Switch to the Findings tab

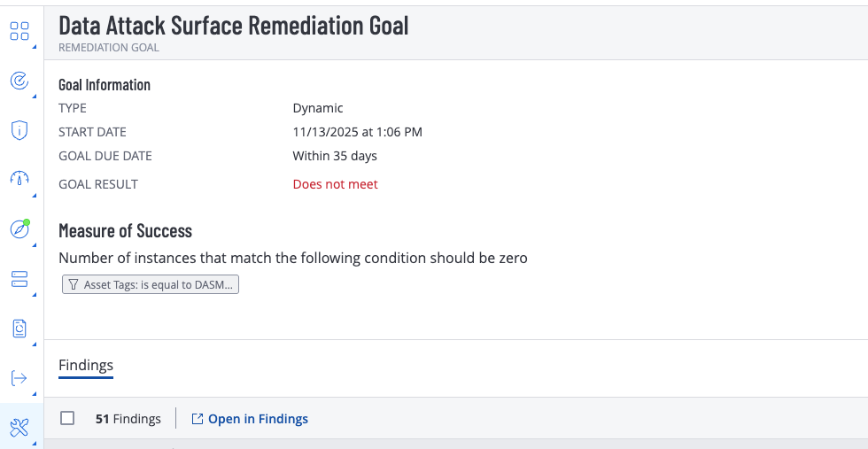click(x=86, y=365)
